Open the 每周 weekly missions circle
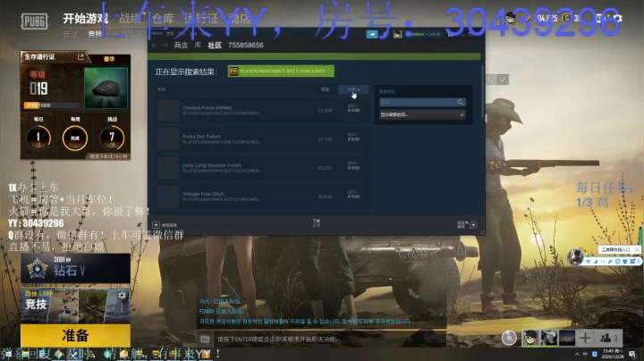644x361 pixels. pos(75,138)
